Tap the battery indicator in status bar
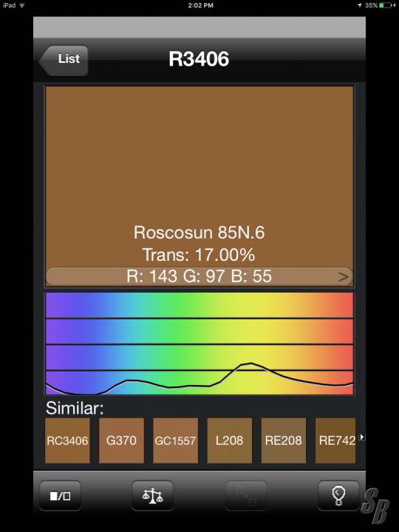The height and width of the screenshot is (532, 399). [386, 5]
